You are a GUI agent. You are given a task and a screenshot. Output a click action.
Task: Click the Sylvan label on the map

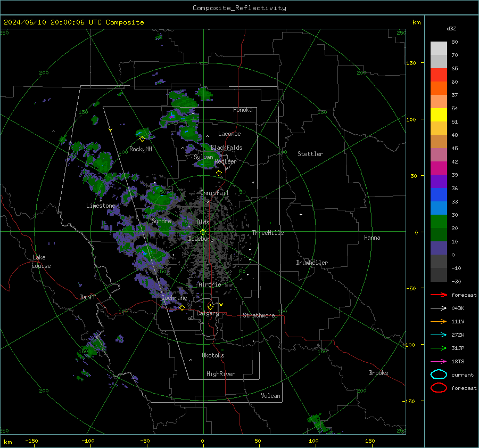pos(203,157)
